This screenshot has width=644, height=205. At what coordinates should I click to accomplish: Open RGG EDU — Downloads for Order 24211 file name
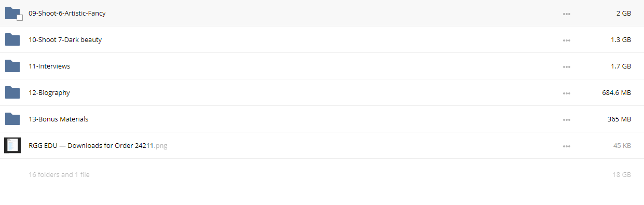98,145
